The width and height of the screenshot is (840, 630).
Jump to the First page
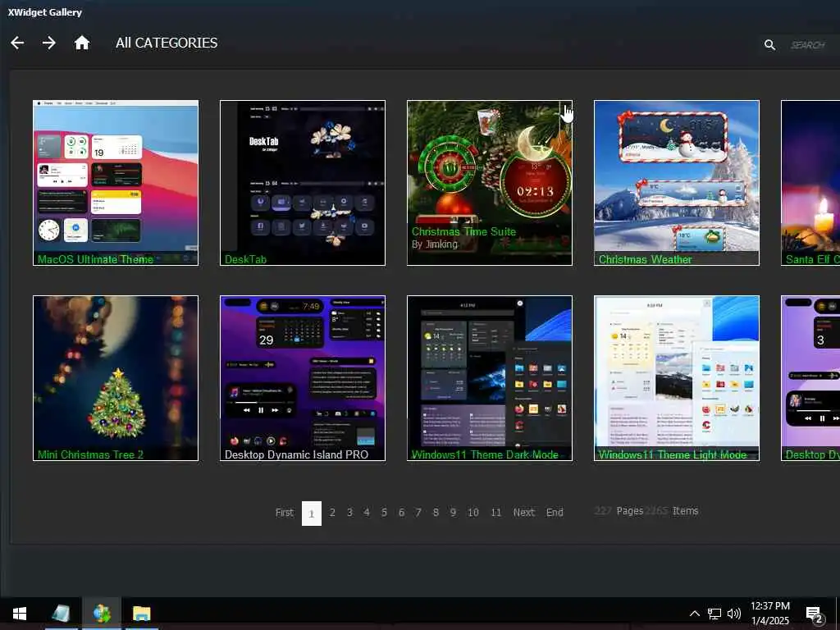(x=285, y=513)
